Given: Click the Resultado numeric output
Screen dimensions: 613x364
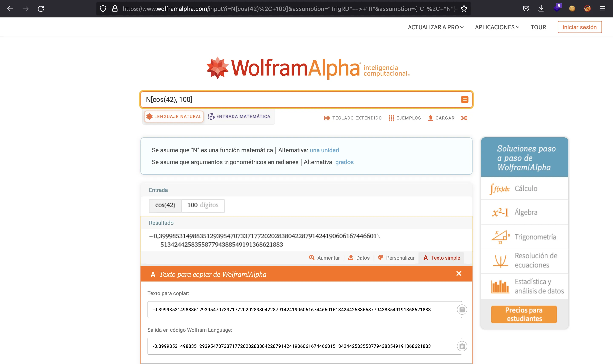Looking at the screenshot, I should point(265,240).
